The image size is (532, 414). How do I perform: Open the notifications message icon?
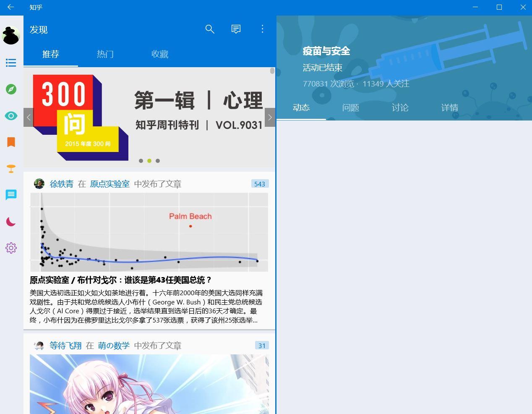pyautogui.click(x=236, y=29)
